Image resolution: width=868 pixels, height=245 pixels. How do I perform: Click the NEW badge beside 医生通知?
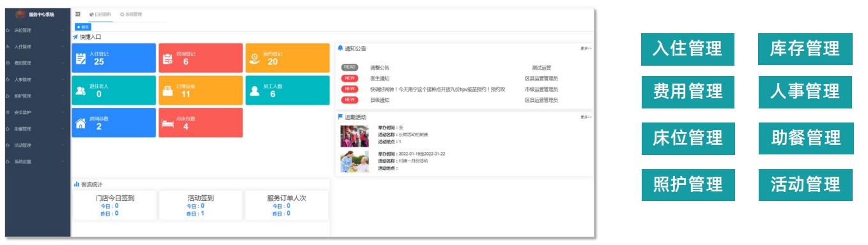pyautogui.click(x=350, y=78)
